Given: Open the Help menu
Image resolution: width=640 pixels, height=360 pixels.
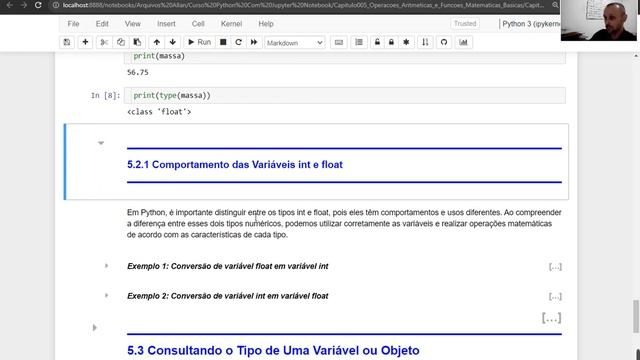Looking at the screenshot, I should tap(266, 24).
